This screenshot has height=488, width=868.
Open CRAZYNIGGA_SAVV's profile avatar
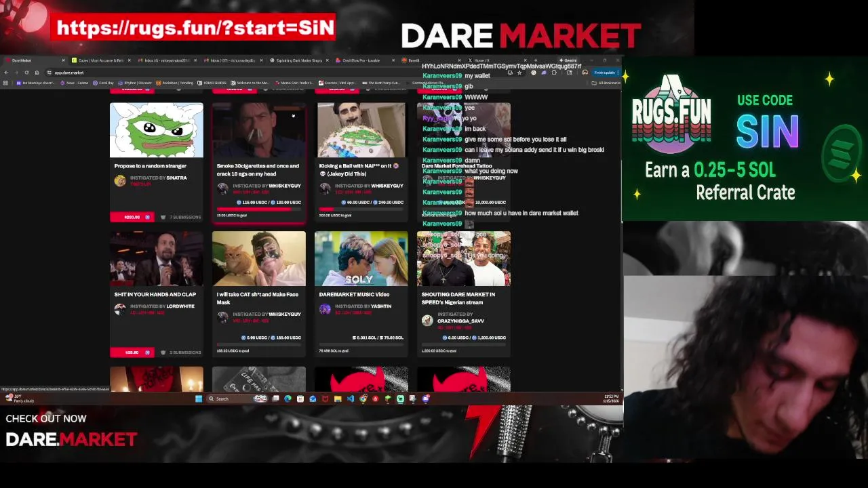(x=427, y=321)
